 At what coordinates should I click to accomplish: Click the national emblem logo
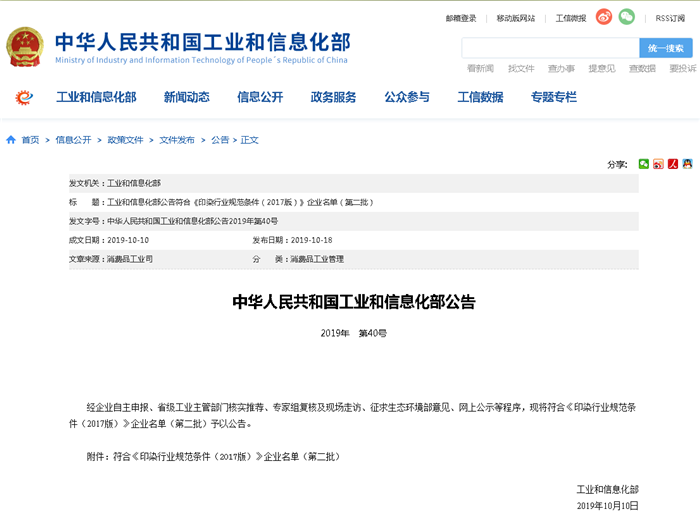coord(24,47)
